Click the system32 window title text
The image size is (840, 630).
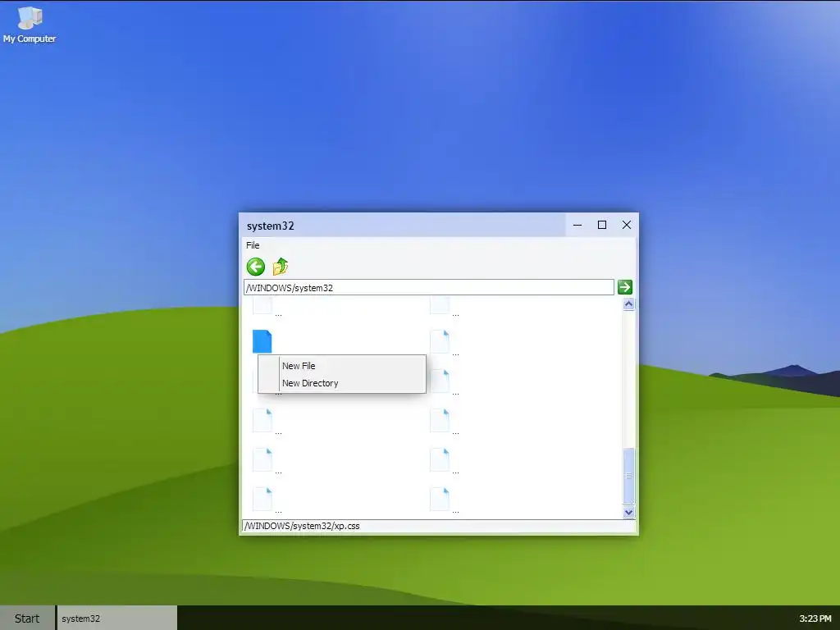pyautogui.click(x=271, y=226)
